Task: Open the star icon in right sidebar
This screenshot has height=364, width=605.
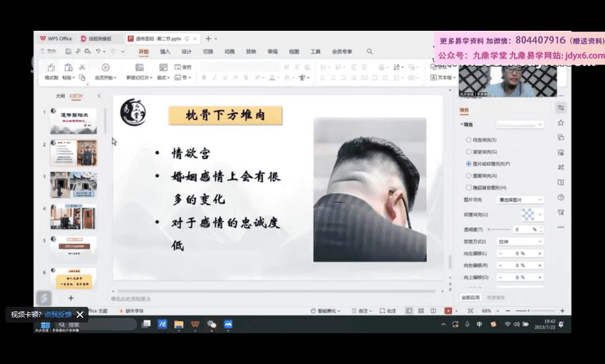Action: click(x=561, y=123)
